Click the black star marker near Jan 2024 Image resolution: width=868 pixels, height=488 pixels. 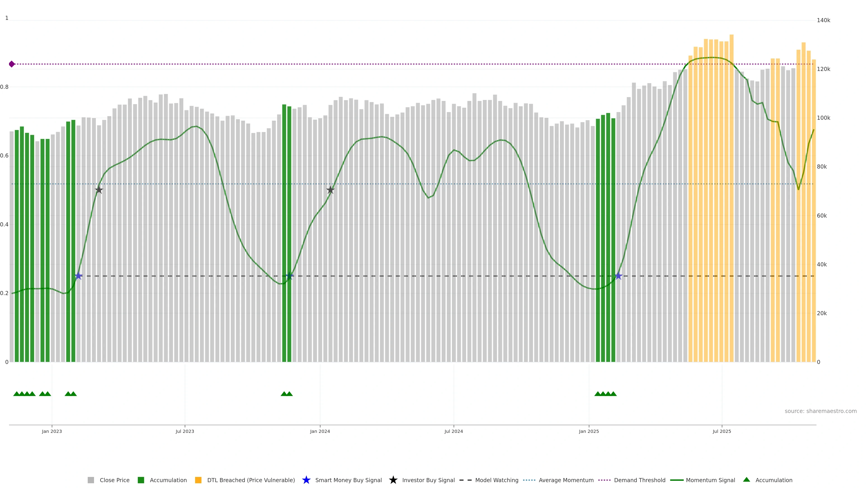click(x=330, y=190)
